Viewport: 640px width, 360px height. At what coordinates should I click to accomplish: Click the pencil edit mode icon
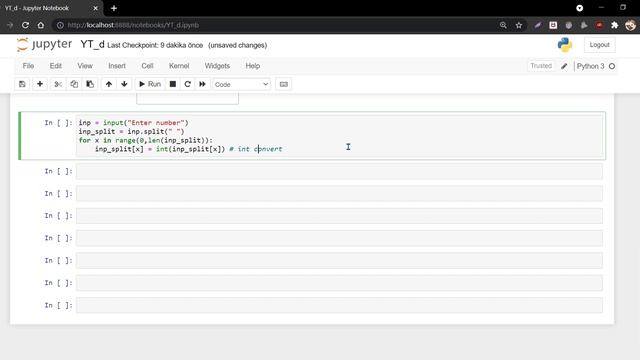564,66
